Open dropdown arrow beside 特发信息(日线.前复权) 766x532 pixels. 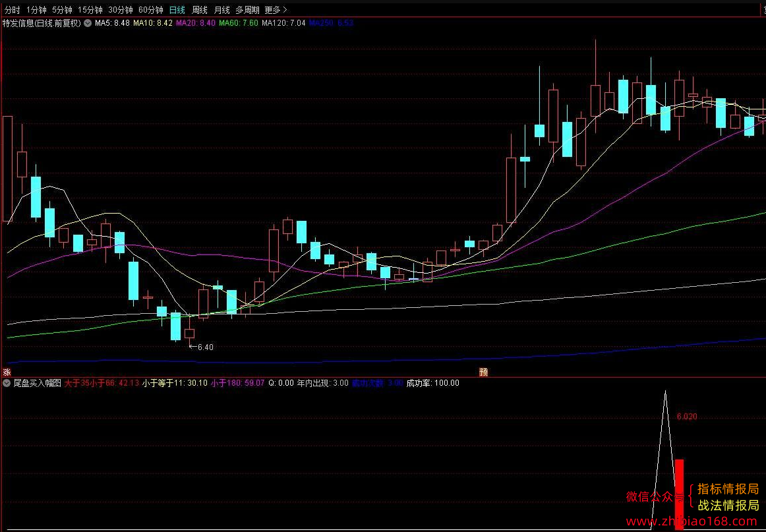point(88,23)
